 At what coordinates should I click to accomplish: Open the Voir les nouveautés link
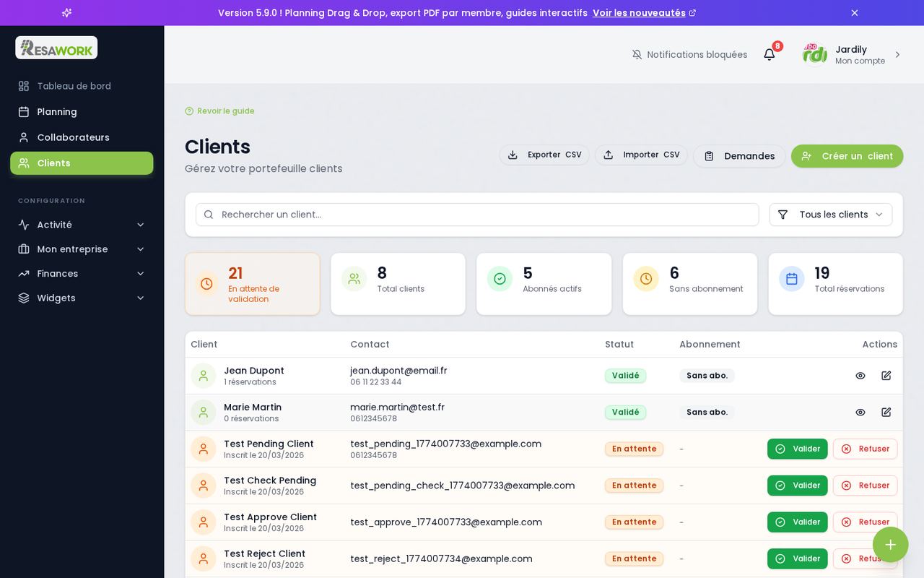(x=644, y=13)
